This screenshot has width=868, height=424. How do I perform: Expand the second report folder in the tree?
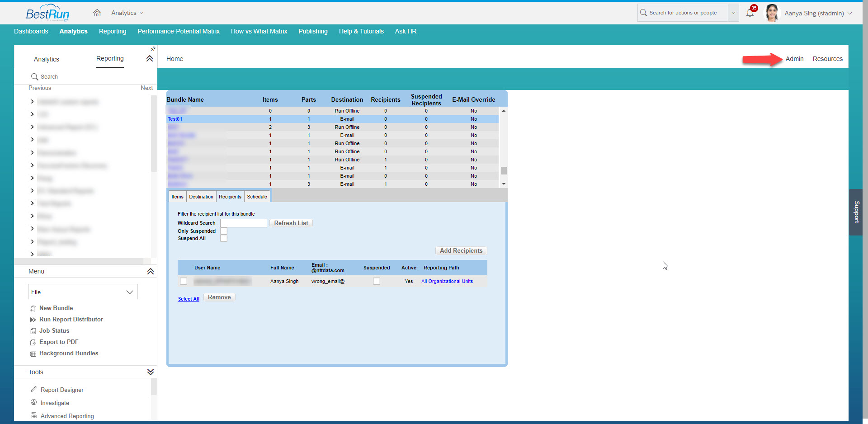coord(32,114)
